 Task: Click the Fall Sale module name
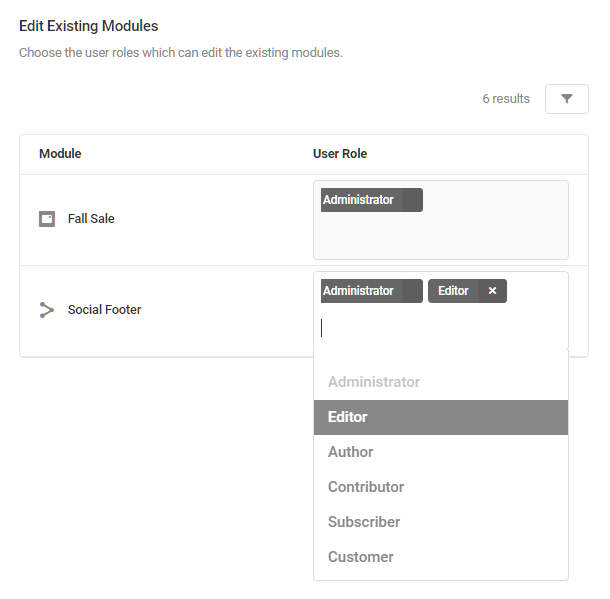91,219
